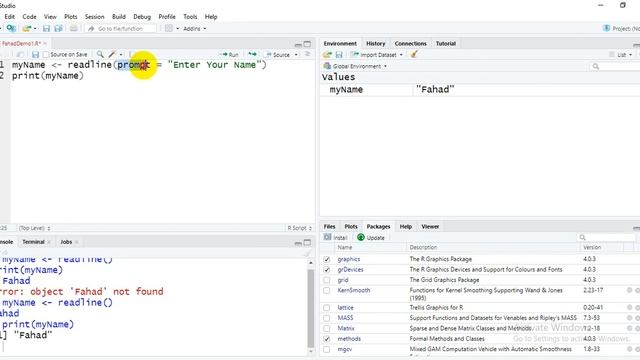Open the Debug menu
The width and height of the screenshot is (640, 360).
[x=142, y=17]
